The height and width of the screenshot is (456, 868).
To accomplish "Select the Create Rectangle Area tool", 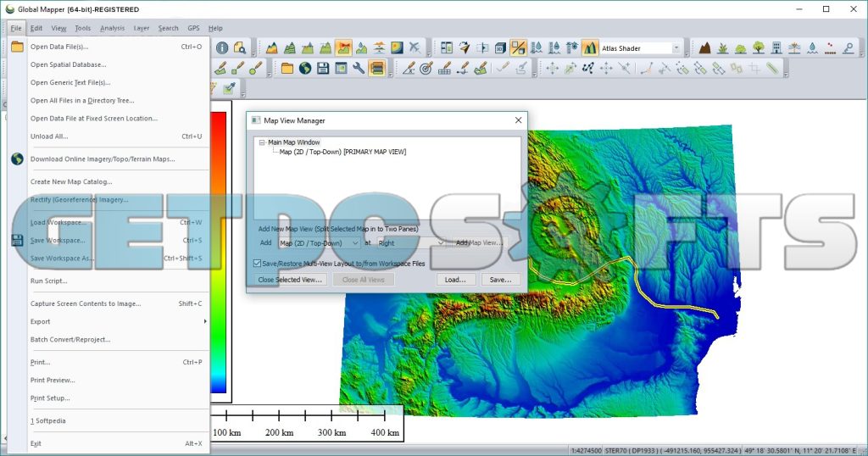I will (238, 69).
